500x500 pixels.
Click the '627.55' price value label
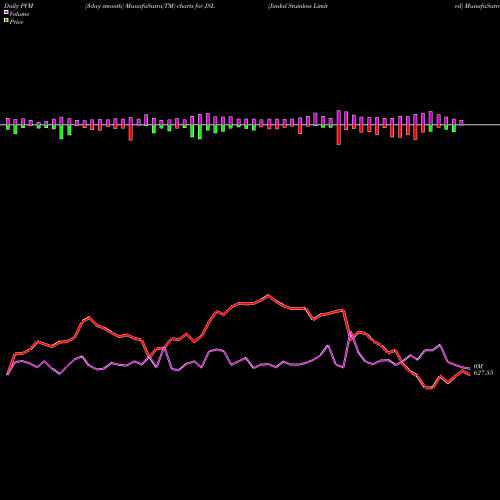point(483,373)
